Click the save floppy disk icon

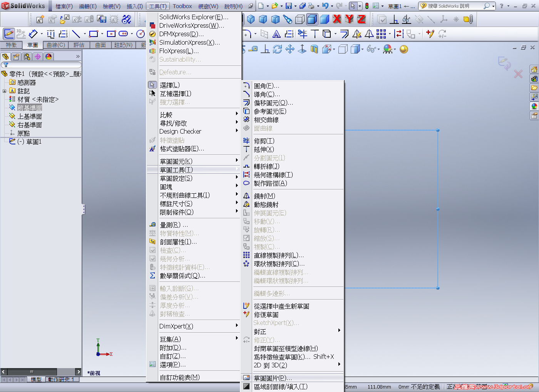288,6
